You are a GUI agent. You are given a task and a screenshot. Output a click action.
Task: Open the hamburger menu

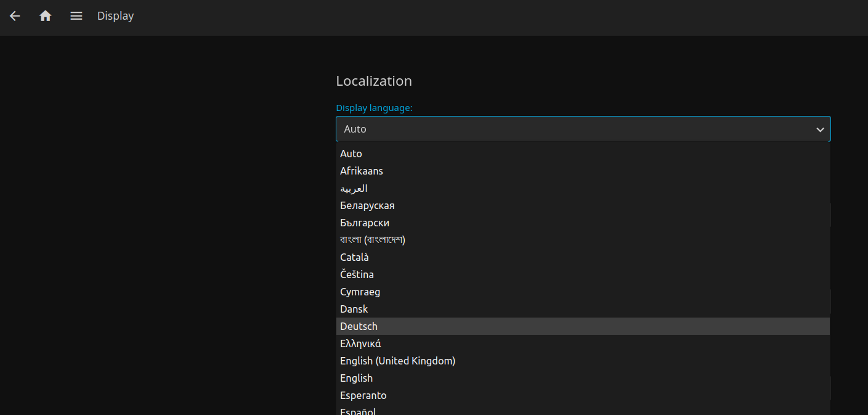tap(76, 16)
